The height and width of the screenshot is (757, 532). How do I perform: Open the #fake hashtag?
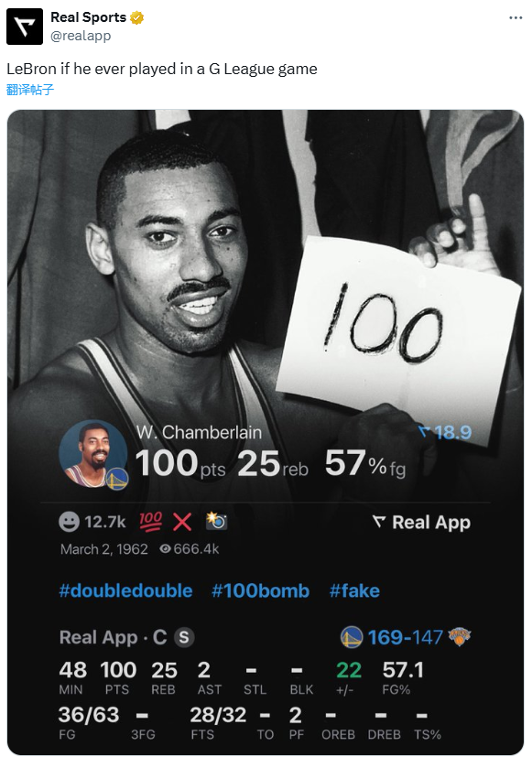[354, 591]
